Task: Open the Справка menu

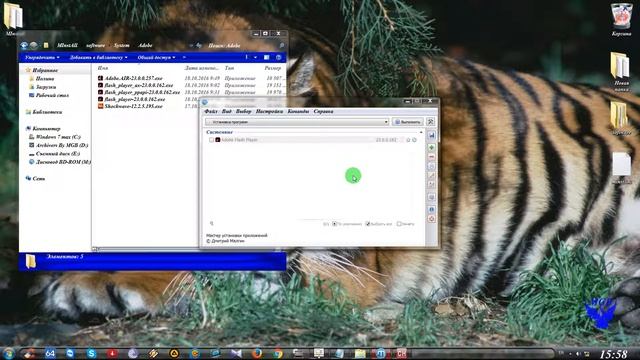Action: 323,111
